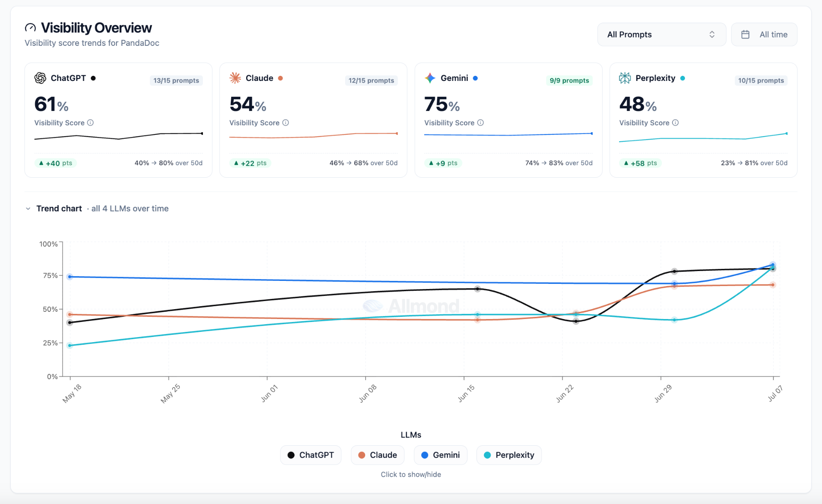This screenshot has width=822, height=504.
Task: Hide the ChatGPT series in the legend
Action: click(311, 455)
